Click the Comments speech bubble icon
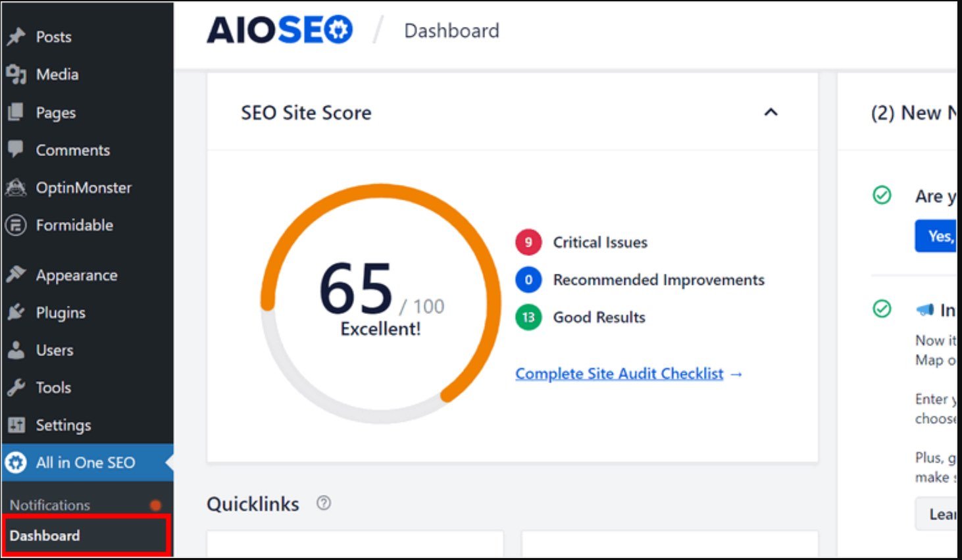962x560 pixels. [x=16, y=150]
